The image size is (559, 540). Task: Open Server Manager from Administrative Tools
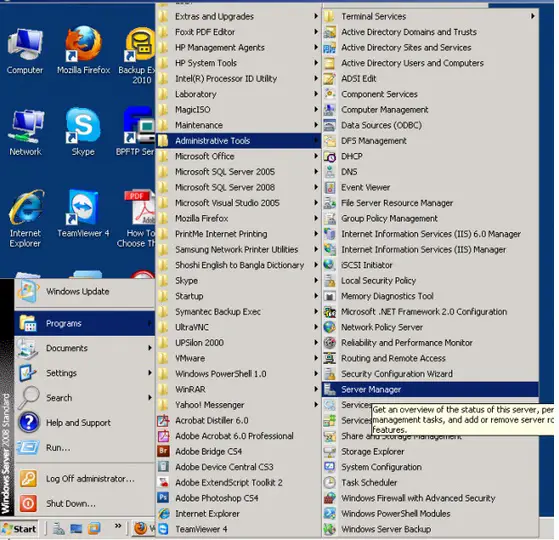pyautogui.click(x=430, y=389)
